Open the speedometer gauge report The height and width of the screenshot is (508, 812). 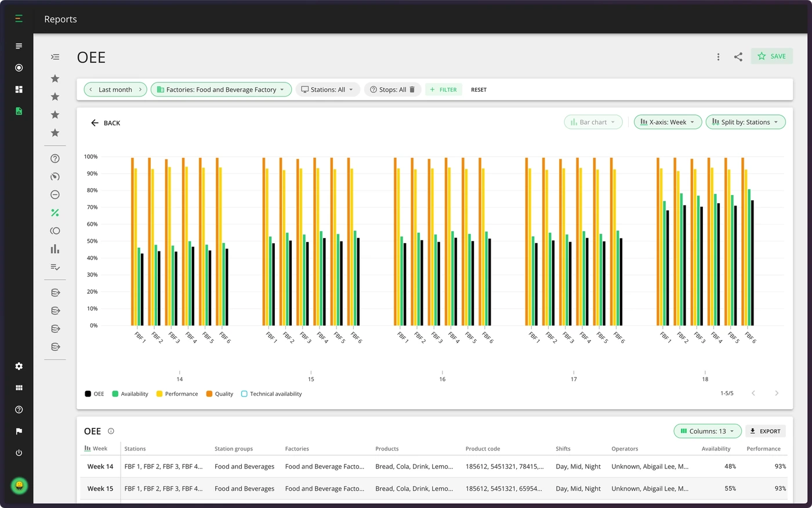pos(55,176)
